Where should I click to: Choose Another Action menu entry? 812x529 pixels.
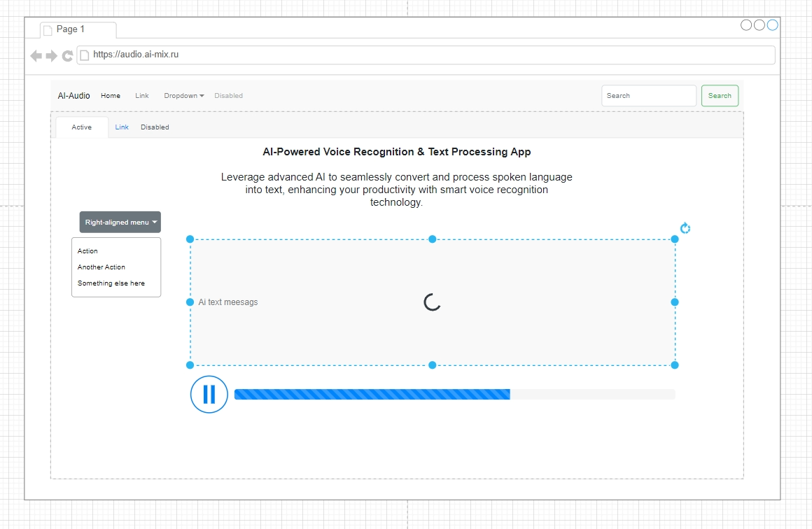[x=101, y=267]
